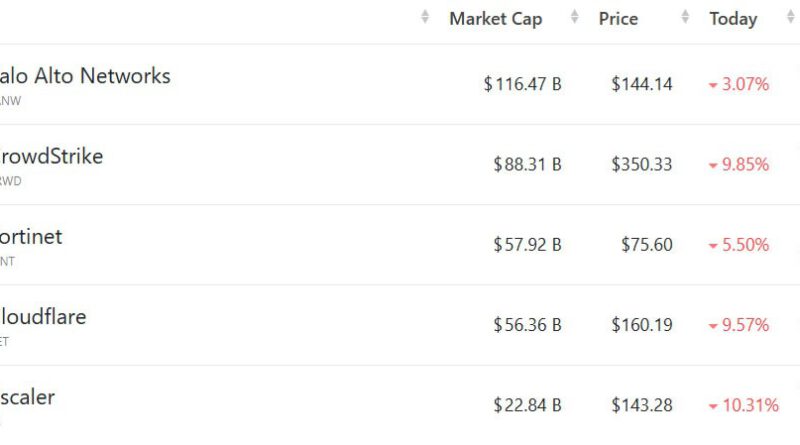Click red down arrow beside 5.50%
This screenshot has width=800, height=445.
click(x=713, y=246)
